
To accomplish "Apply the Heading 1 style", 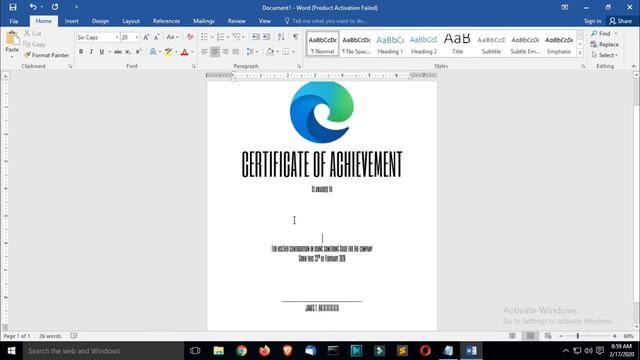I will [x=390, y=44].
